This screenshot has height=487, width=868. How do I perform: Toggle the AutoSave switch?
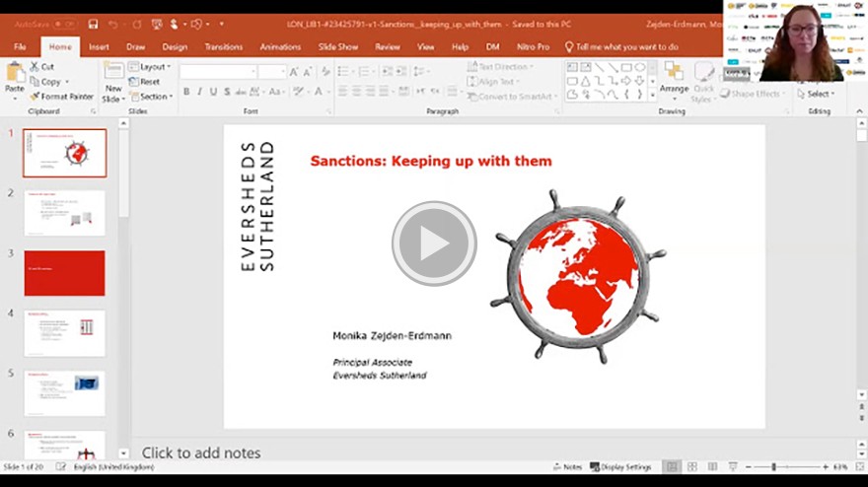65,25
